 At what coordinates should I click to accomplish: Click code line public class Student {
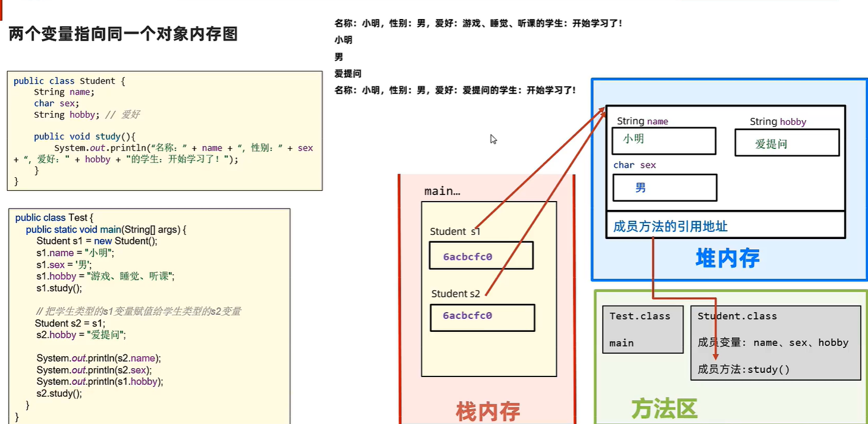[x=70, y=81]
